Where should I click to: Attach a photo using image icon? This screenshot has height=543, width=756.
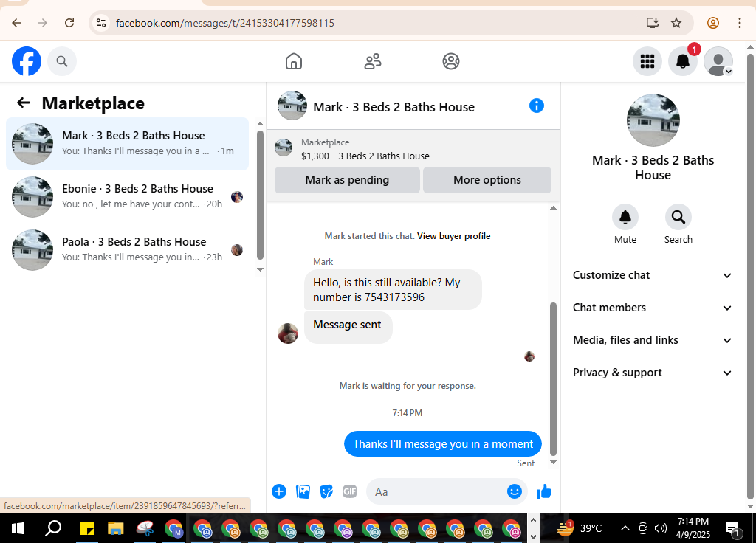click(x=303, y=491)
